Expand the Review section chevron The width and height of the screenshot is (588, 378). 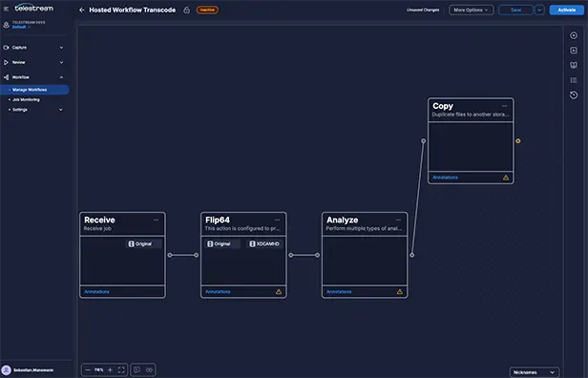click(x=61, y=62)
